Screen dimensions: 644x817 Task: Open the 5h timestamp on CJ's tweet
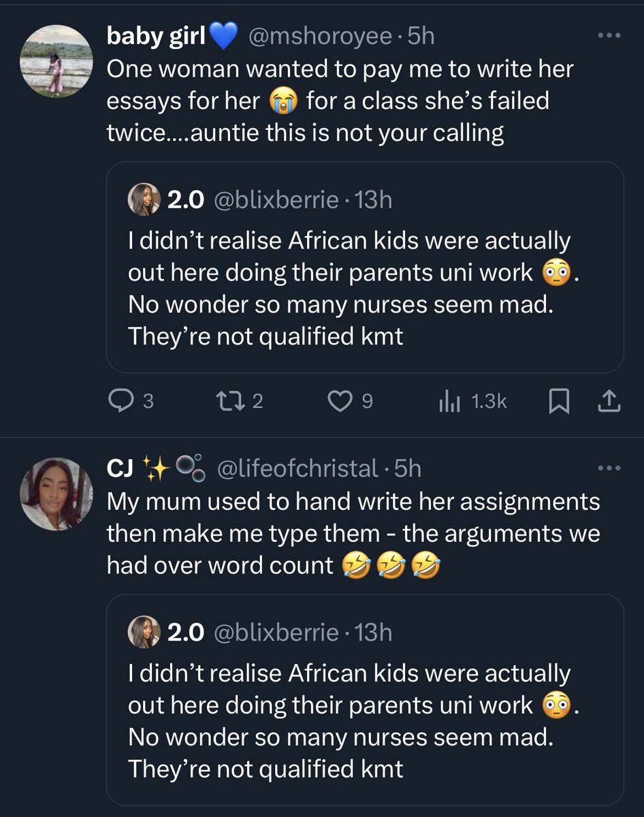408,468
